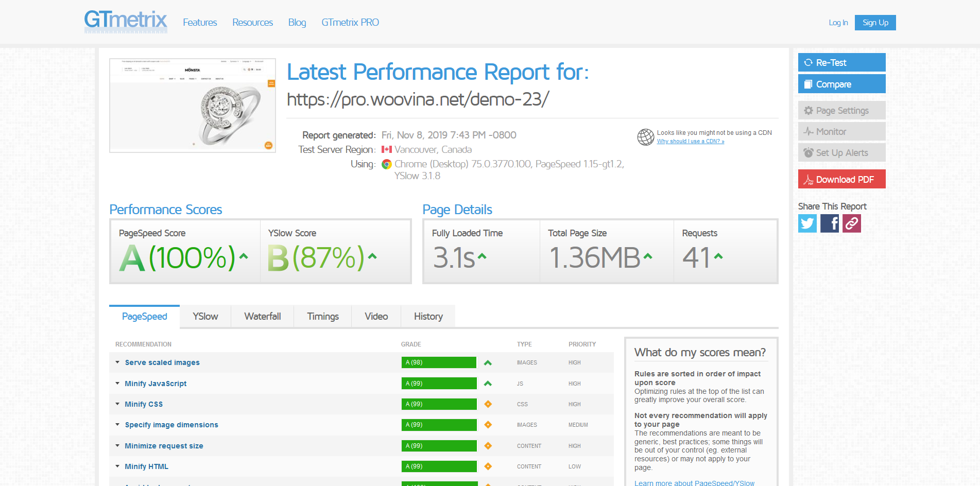Switch to the YSlow tab

tap(205, 316)
